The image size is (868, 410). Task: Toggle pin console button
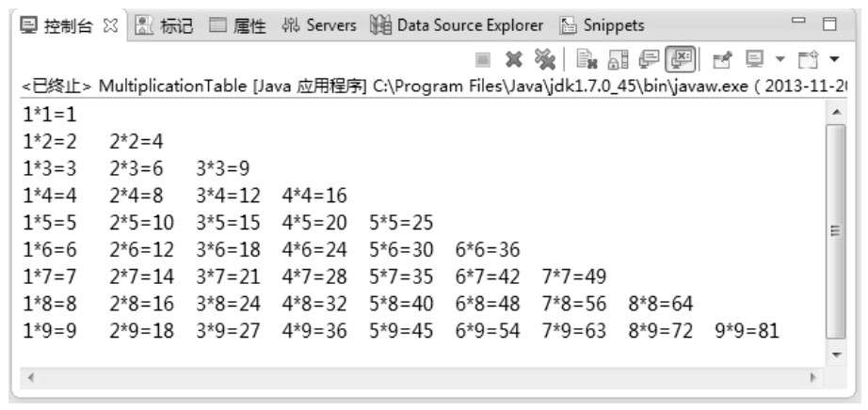pyautogui.click(x=722, y=60)
